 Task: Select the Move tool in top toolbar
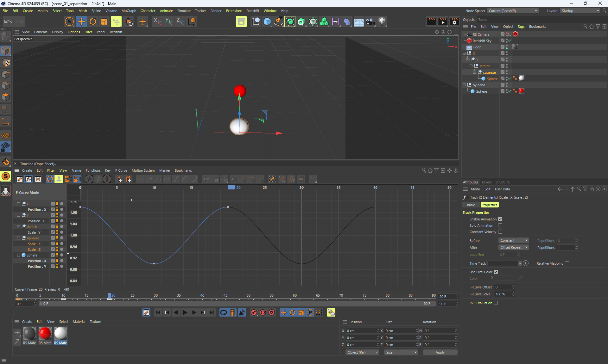81,22
